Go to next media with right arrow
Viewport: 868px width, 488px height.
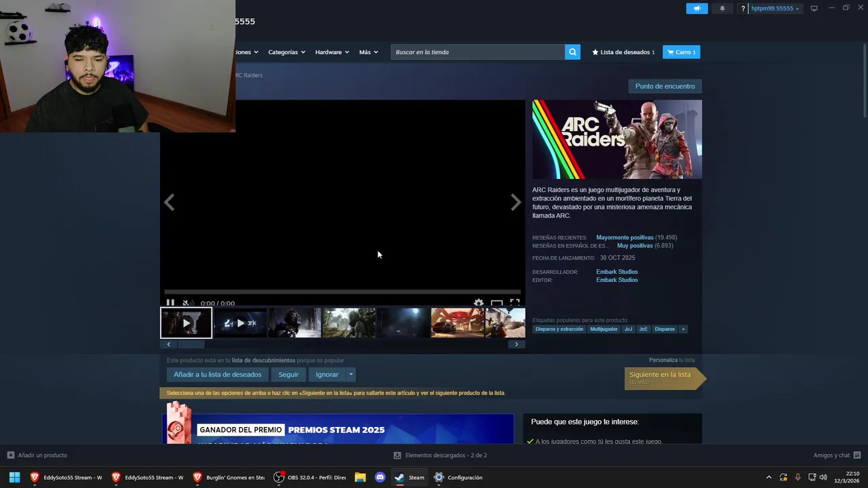point(516,202)
